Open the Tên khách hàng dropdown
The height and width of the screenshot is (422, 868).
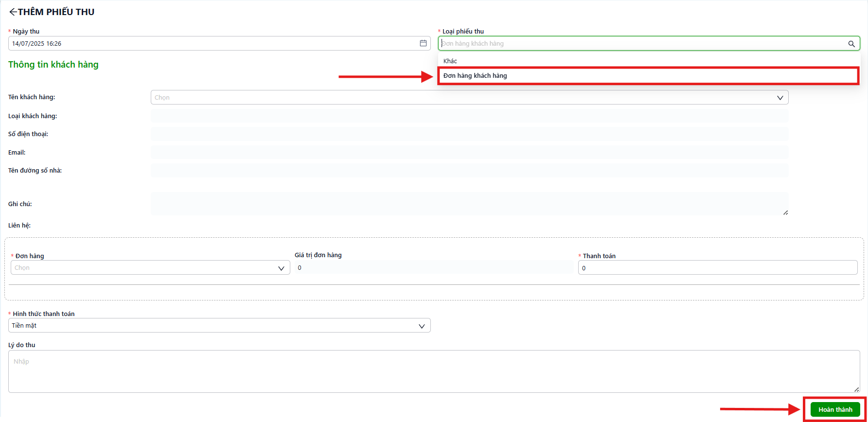click(469, 97)
